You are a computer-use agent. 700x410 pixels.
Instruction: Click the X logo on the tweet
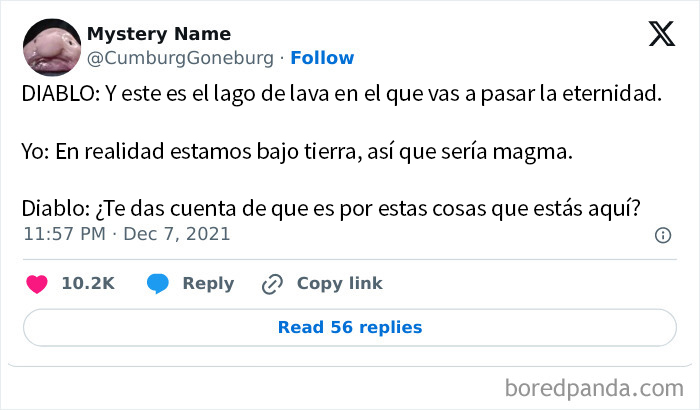click(662, 36)
